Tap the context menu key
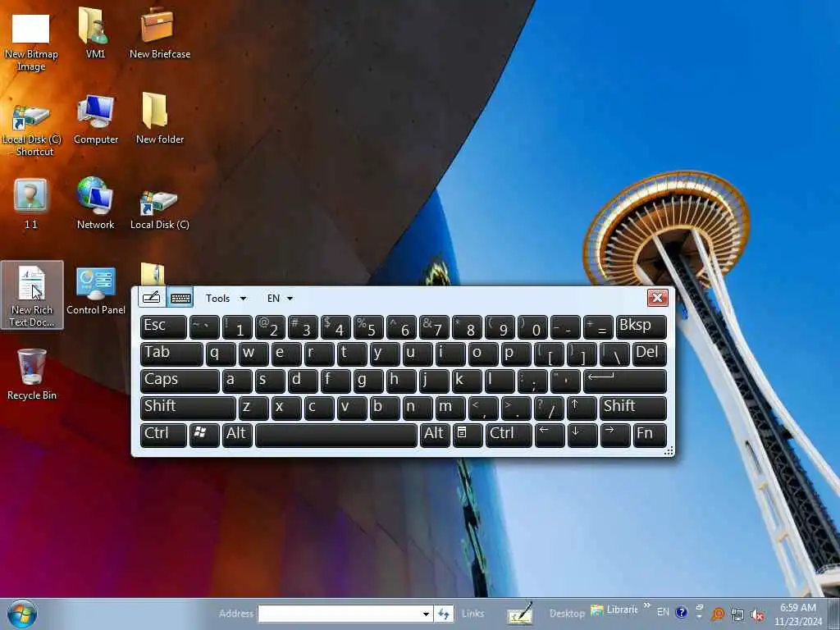The width and height of the screenshot is (840, 630). point(468,435)
